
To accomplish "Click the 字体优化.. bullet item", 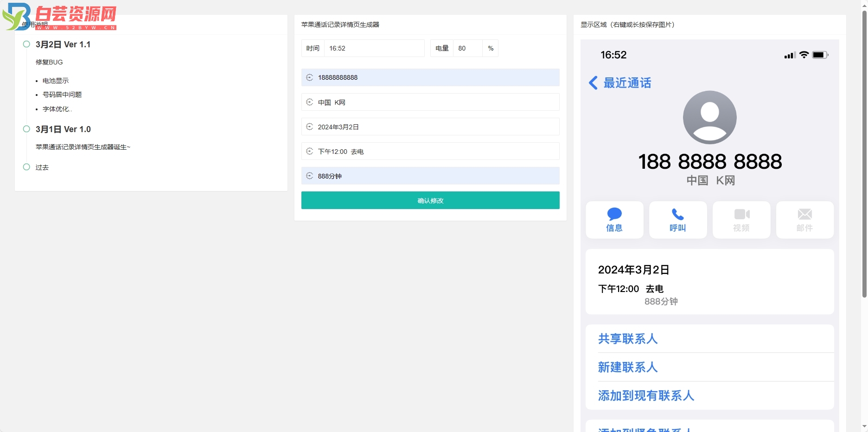I will [57, 109].
